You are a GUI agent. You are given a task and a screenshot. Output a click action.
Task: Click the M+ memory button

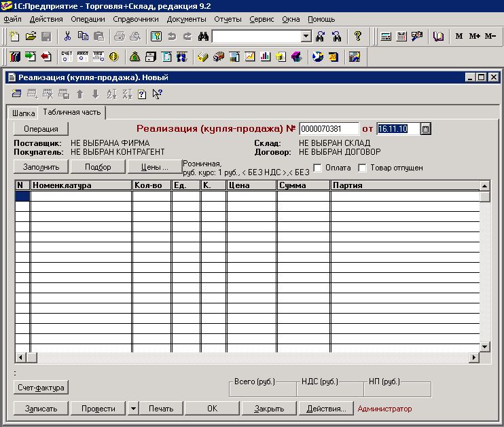pyautogui.click(x=475, y=36)
